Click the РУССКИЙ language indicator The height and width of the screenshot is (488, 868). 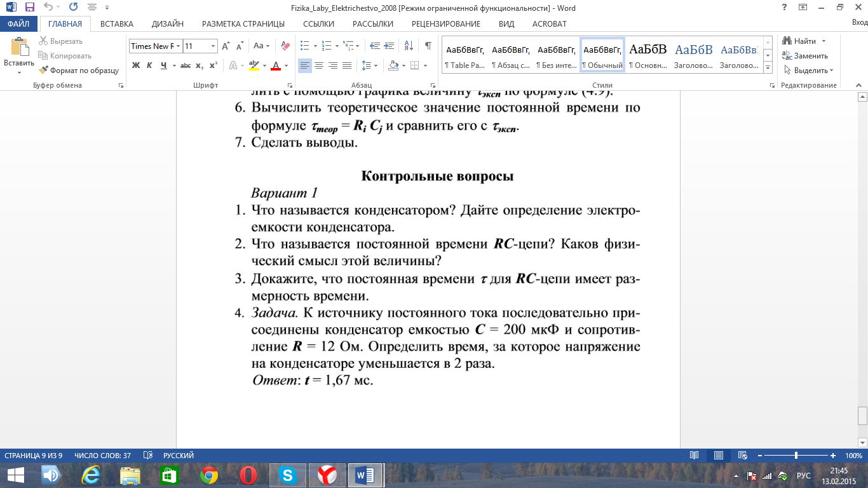[179, 456]
